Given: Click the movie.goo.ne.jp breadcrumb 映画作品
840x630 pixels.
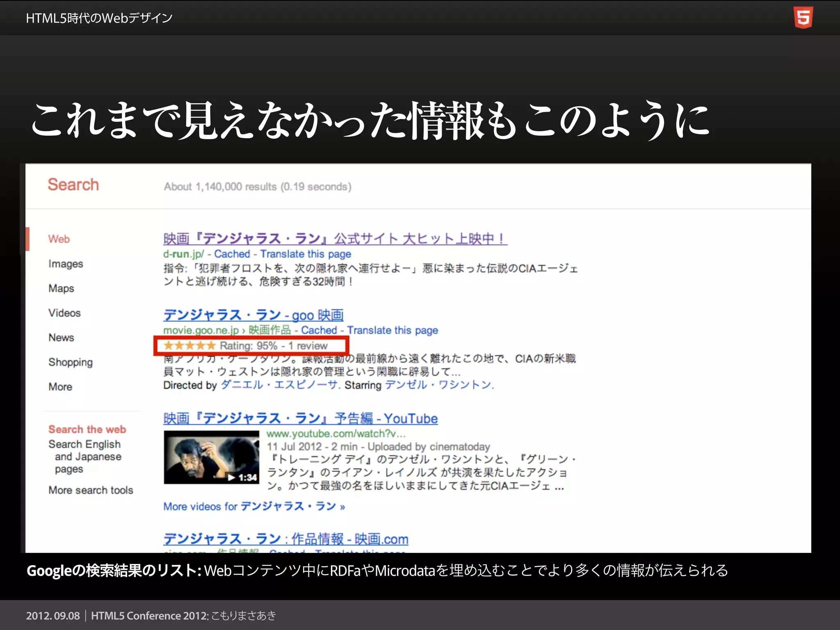Looking at the screenshot, I should (x=269, y=330).
